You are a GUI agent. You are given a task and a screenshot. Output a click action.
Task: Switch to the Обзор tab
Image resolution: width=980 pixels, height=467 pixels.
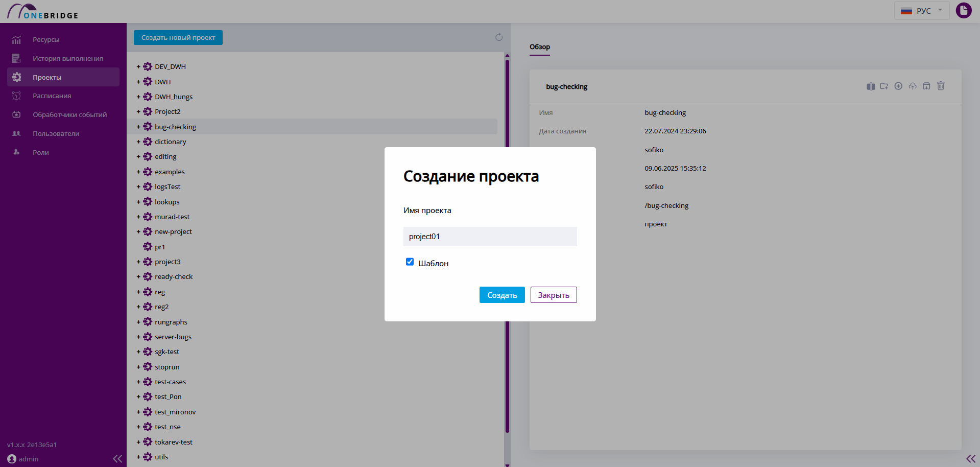(540, 47)
